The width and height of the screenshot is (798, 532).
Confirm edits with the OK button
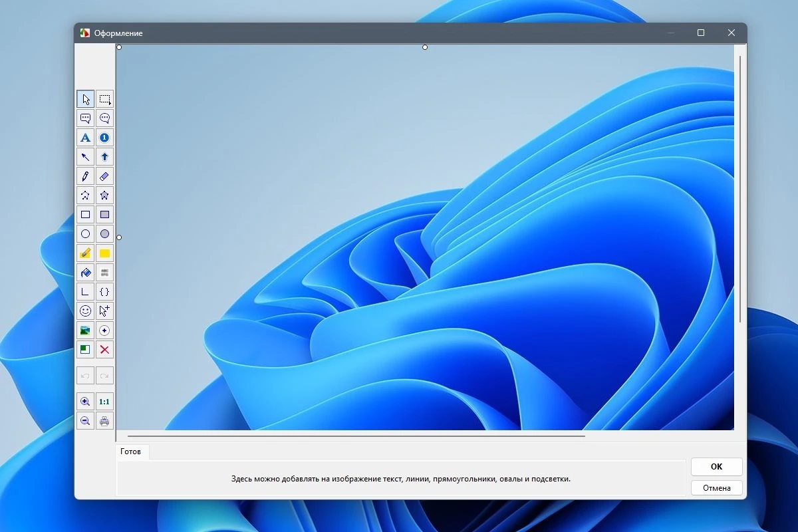(x=716, y=467)
